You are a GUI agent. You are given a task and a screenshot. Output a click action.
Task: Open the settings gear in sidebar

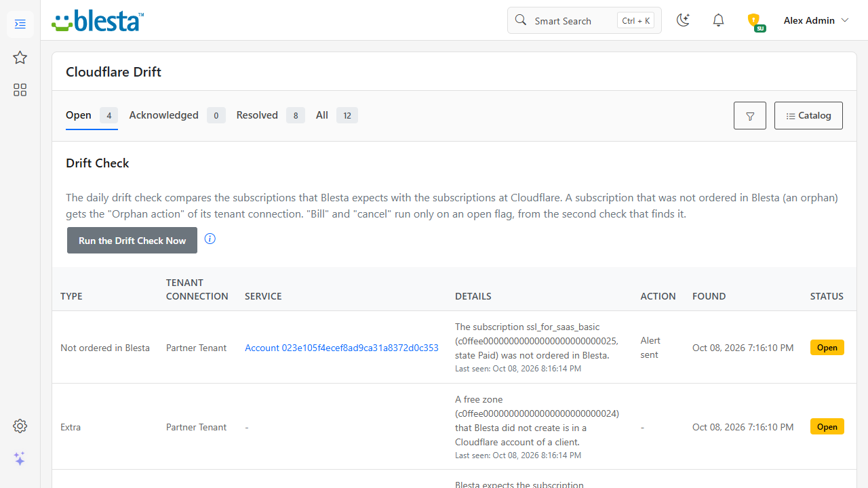20,426
